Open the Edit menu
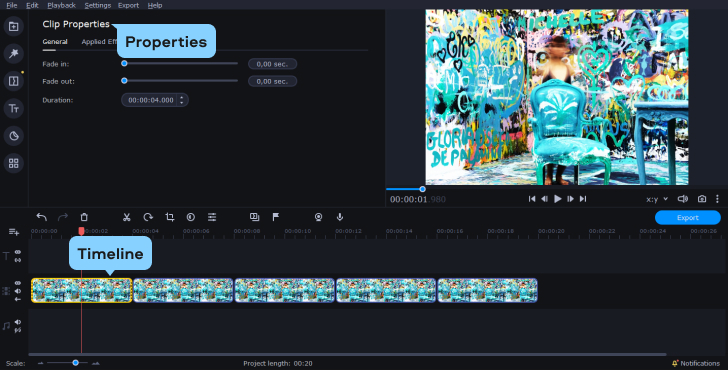 [x=32, y=5]
